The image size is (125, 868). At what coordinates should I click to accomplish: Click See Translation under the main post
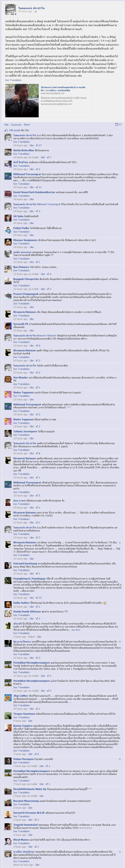(x=13, y=80)
